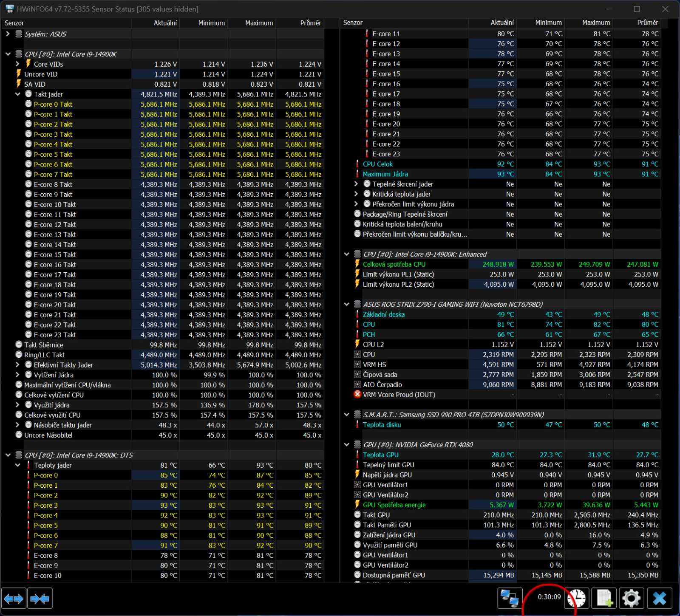The height and width of the screenshot is (616, 680).
Task: Click the CPU Celok thermometer icon
Action: (357, 164)
